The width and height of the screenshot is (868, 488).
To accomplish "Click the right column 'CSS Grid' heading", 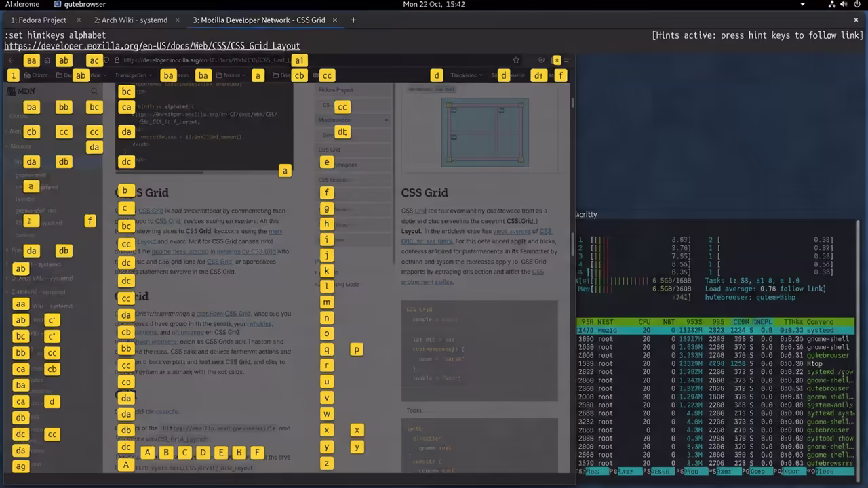I will pyautogui.click(x=425, y=192).
